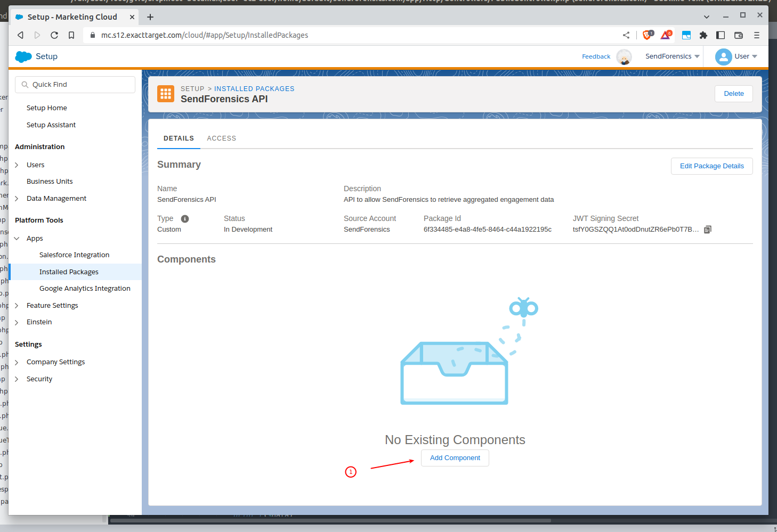Screen dimensions: 777x532
Task: Click Edit Package Details button
Action: 712,166
